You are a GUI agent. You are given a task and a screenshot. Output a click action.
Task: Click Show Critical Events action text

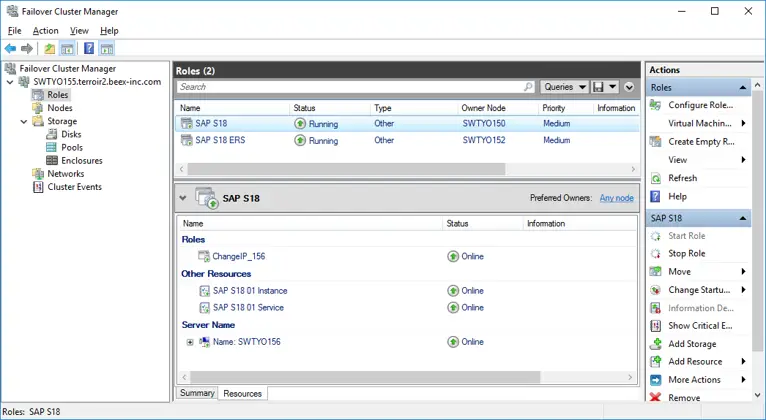[700, 326]
